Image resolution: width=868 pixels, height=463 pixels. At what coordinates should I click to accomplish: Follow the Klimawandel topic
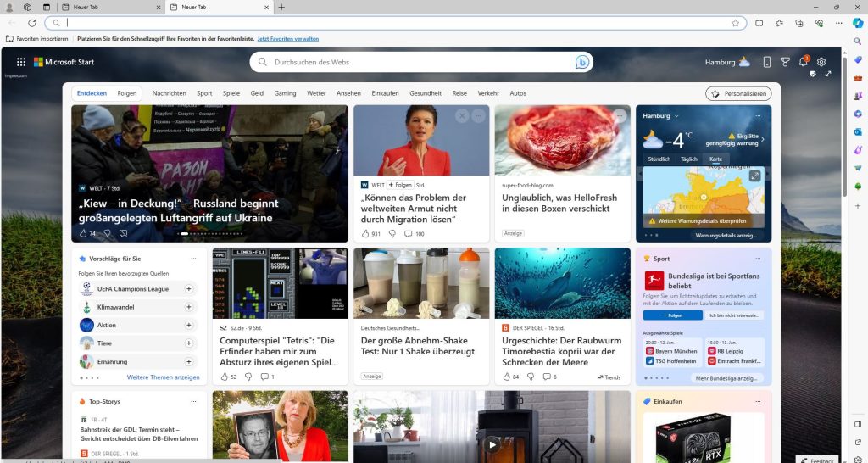[188, 307]
